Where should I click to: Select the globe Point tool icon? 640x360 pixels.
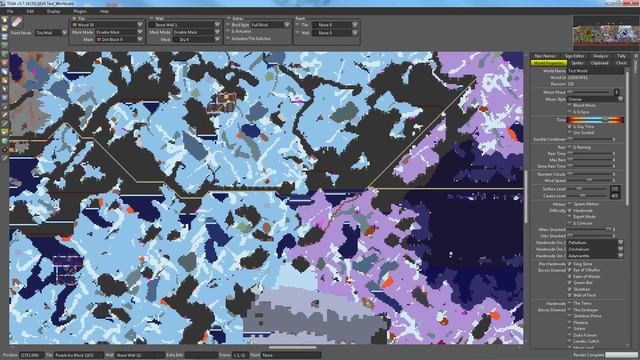(4, 141)
